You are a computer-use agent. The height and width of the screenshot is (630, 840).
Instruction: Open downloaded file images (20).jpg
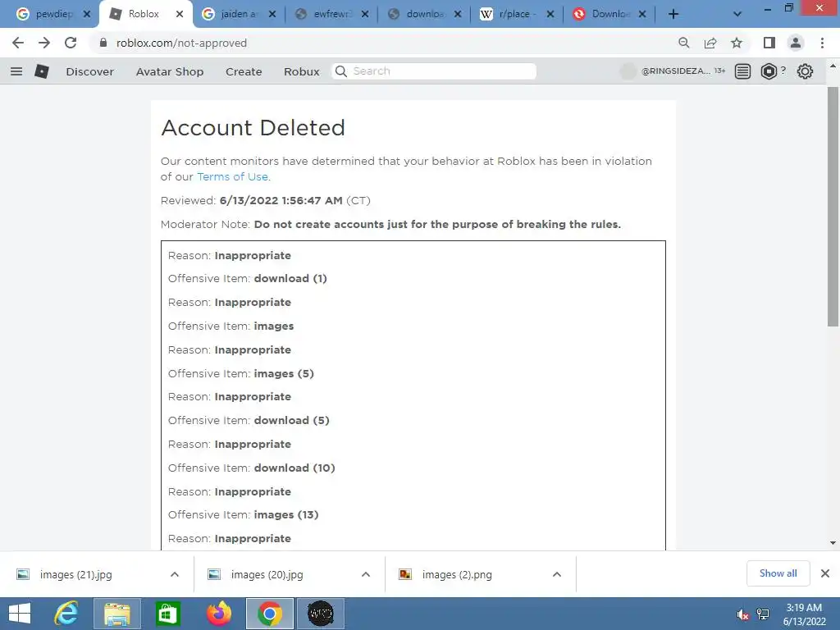(267, 574)
